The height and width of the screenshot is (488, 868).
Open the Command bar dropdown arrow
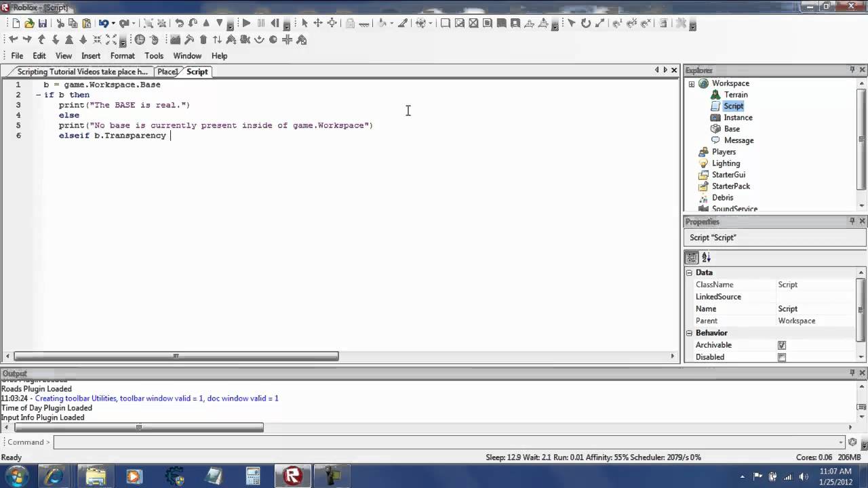(x=842, y=442)
